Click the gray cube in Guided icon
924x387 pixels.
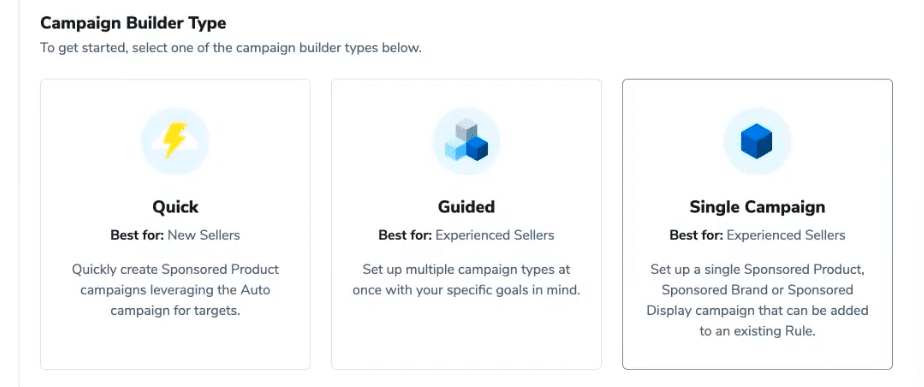tap(466, 129)
